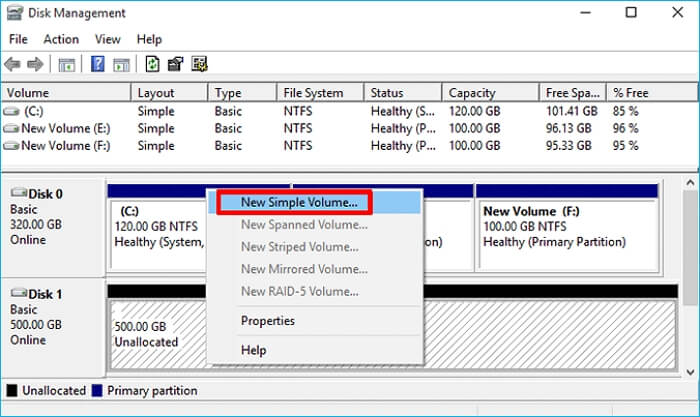
Task: Click the Back arrow in the toolbar
Action: [x=14, y=65]
